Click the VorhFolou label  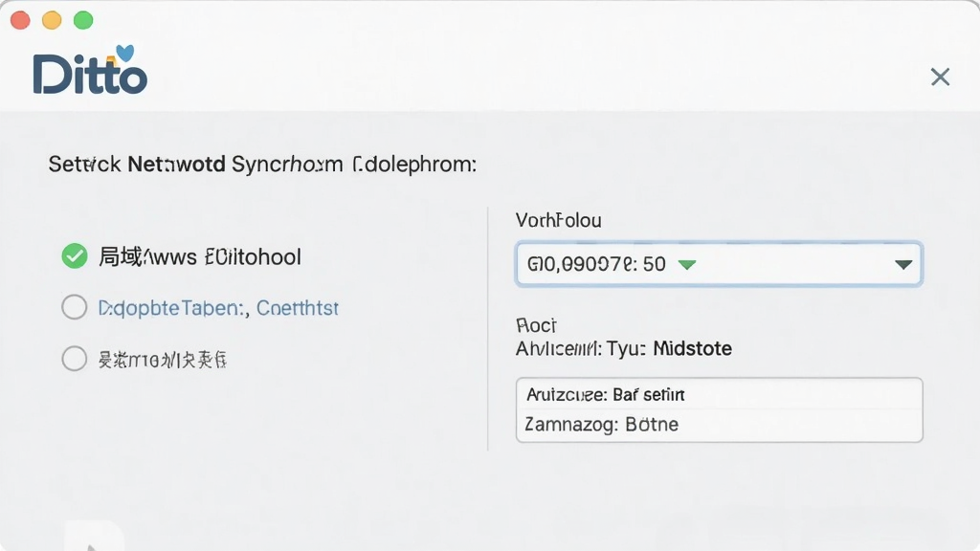[x=558, y=221]
